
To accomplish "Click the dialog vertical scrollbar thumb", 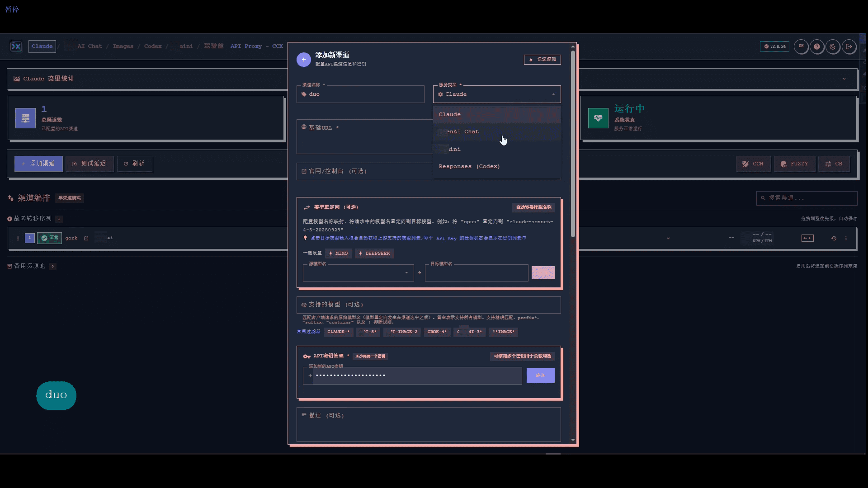I will click(x=573, y=144).
